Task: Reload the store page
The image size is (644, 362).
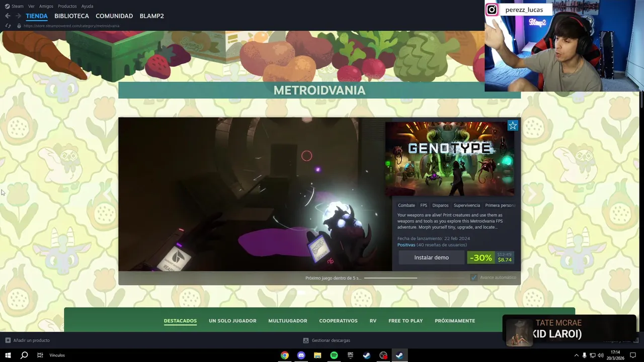Action: click(x=8, y=26)
